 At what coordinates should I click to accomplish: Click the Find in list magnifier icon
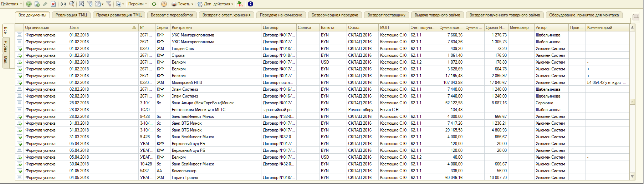coord(72,4)
